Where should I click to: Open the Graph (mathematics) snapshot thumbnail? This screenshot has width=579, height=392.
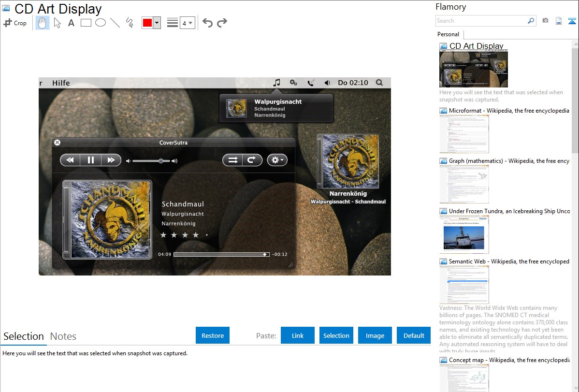click(x=464, y=184)
